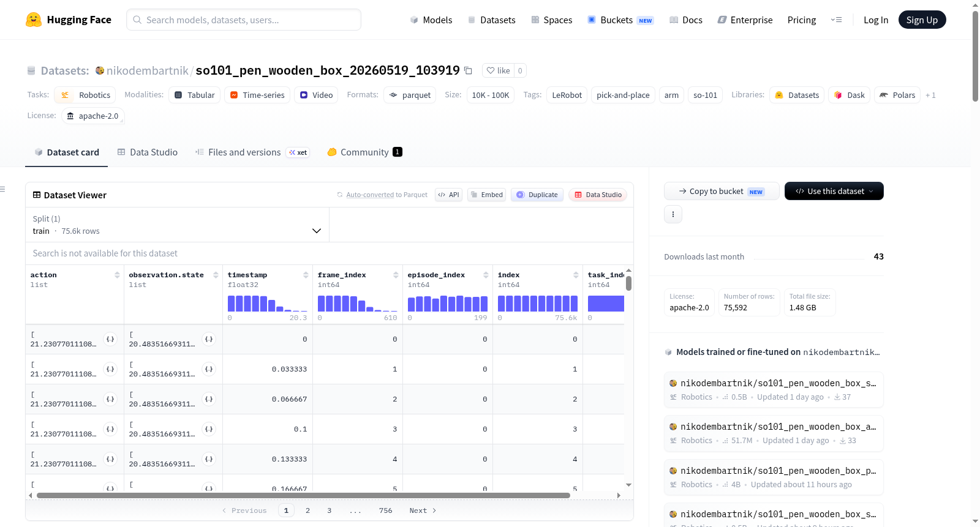Open the left sidebar toggle beside Dataset Viewer
The height and width of the screenshot is (527, 980).
(3, 189)
